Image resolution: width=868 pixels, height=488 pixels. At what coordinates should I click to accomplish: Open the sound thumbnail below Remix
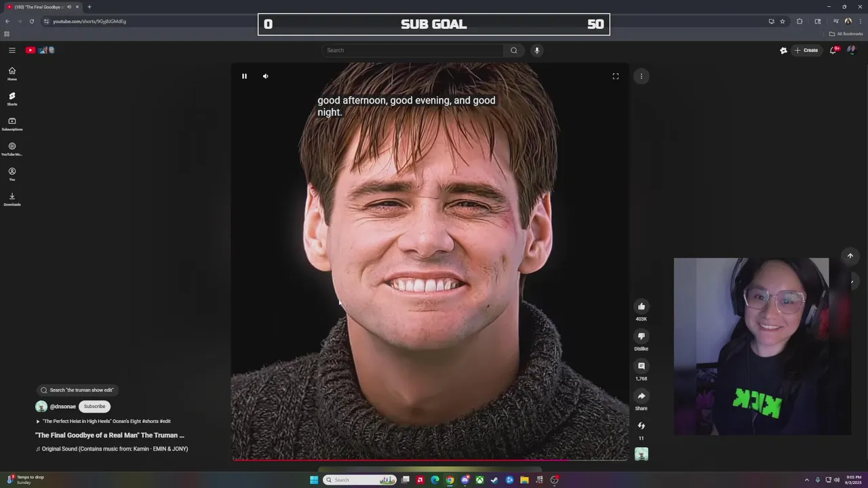[x=642, y=454]
